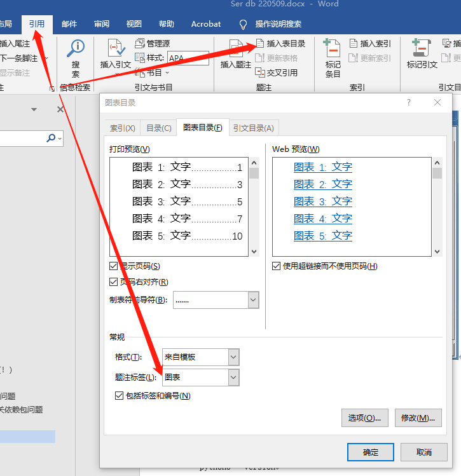The width and height of the screenshot is (461, 476).
Task: Open Acrobat ribbon tab
Action: point(206,24)
